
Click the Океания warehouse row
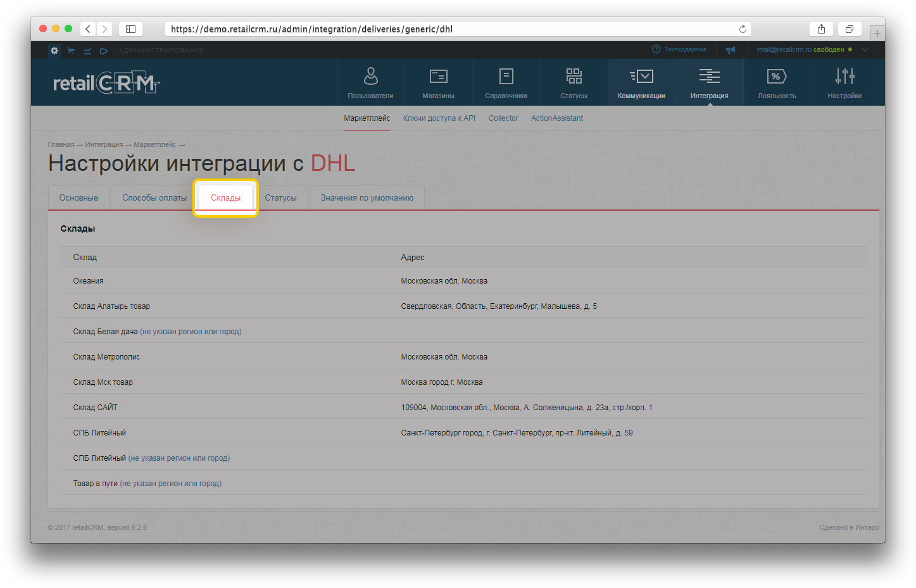463,281
